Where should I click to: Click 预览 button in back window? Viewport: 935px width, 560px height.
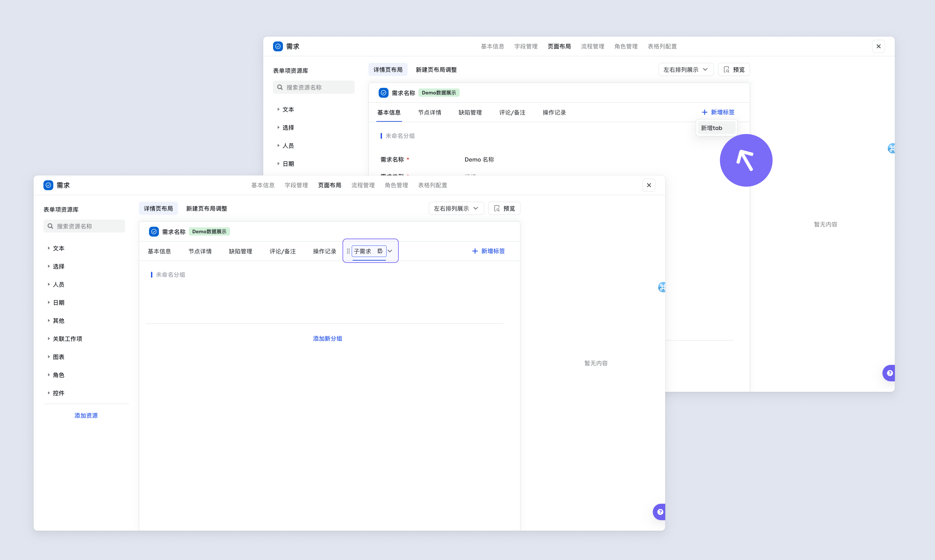click(x=734, y=70)
